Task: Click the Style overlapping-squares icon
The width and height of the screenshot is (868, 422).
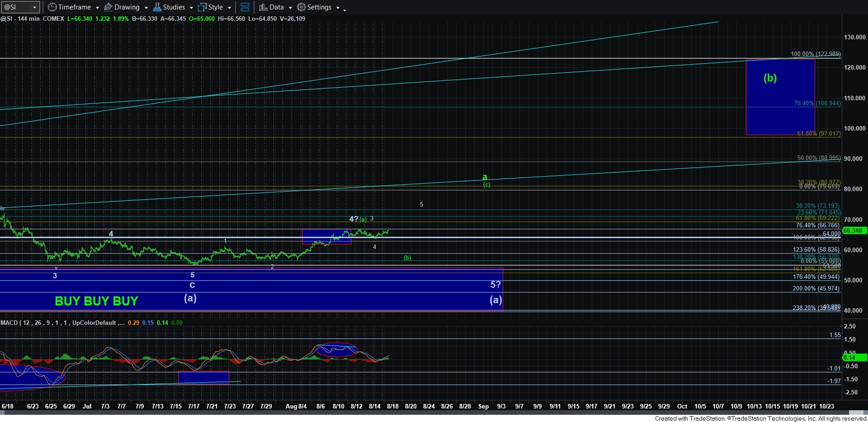Action: tap(202, 7)
